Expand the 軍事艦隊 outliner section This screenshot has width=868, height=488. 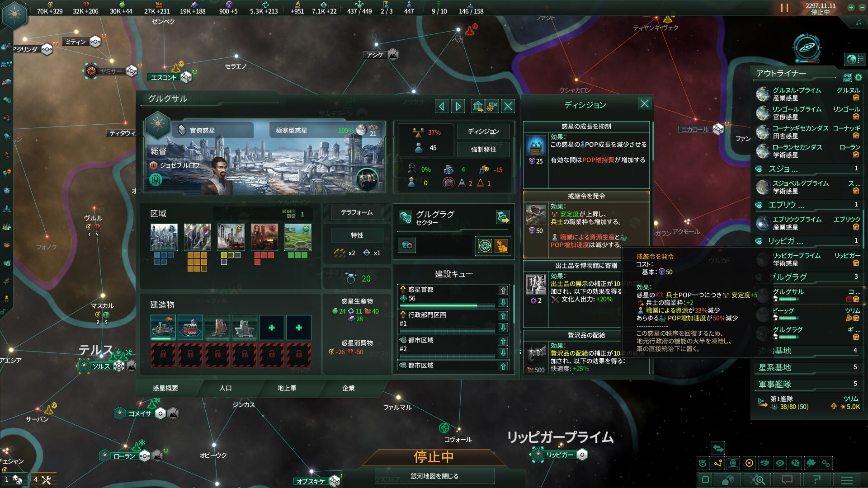pyautogui.click(x=808, y=384)
